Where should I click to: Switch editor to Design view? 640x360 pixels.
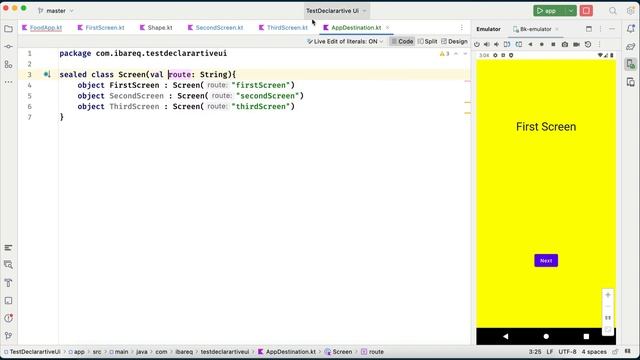tap(454, 41)
